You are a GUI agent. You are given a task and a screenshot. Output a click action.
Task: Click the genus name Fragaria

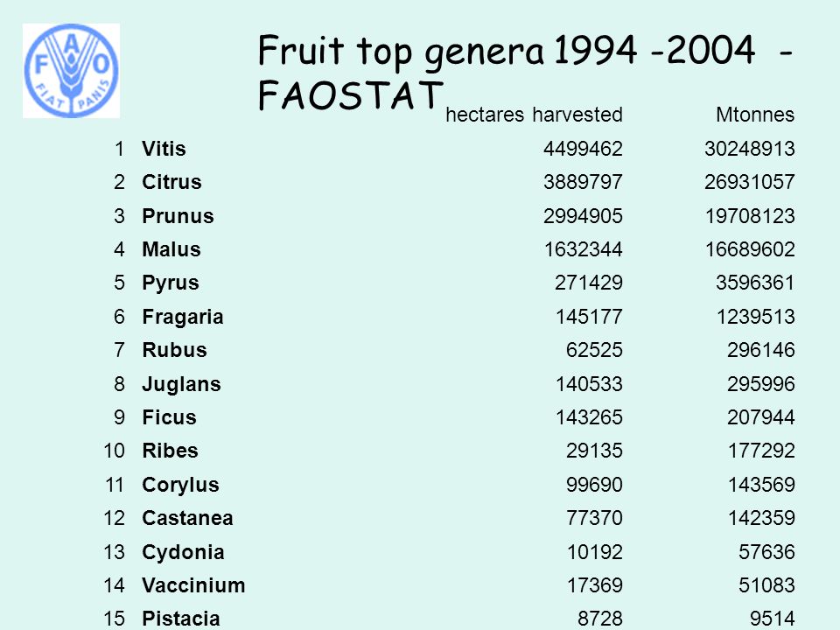point(183,317)
